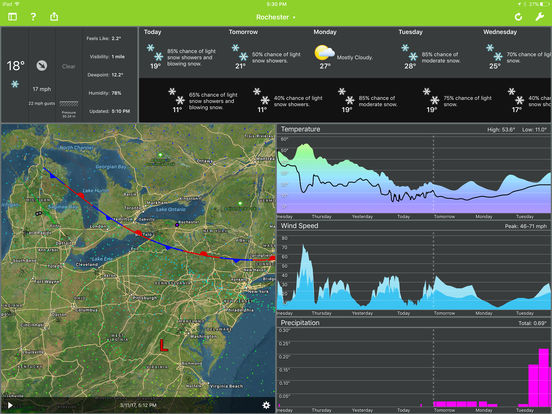Image resolution: width=552 pixels, height=414 pixels.
Task: Tap the Updated 5:10 PM text
Action: (x=109, y=111)
